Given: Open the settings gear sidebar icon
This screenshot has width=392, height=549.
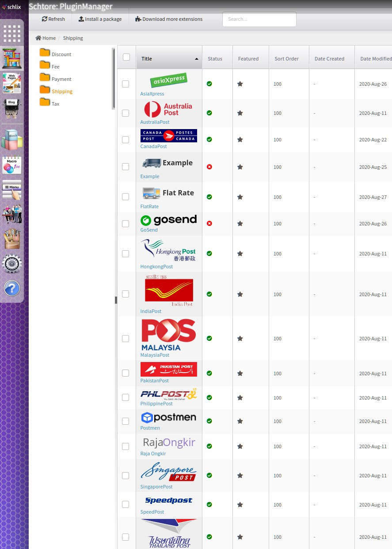Looking at the screenshot, I should [x=12, y=264].
